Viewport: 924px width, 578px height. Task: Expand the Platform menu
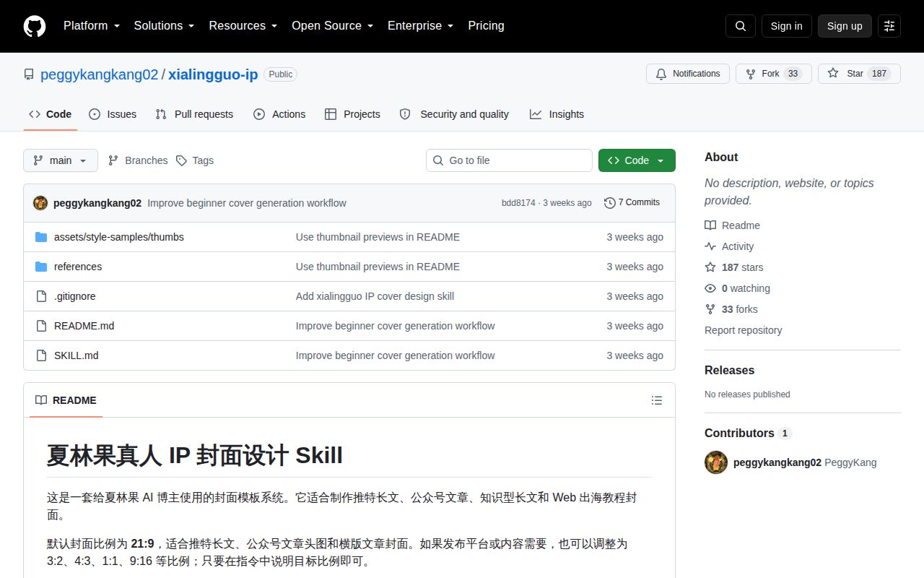tap(92, 26)
